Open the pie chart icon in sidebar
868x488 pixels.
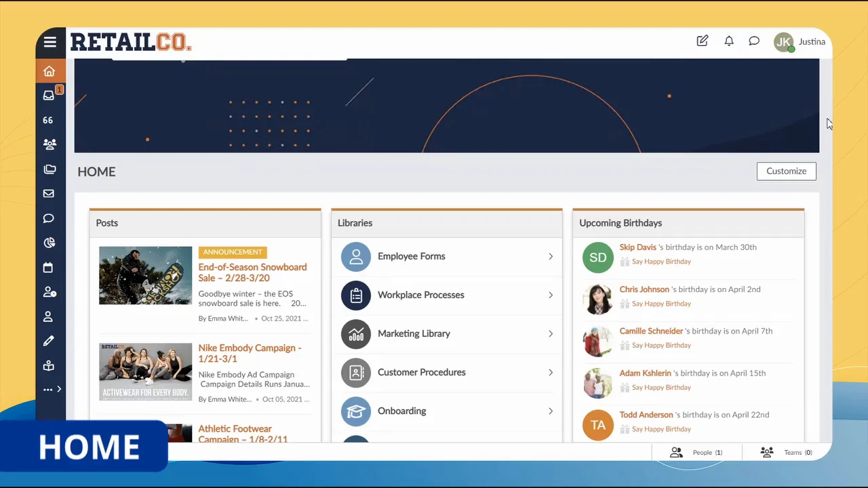click(x=49, y=243)
